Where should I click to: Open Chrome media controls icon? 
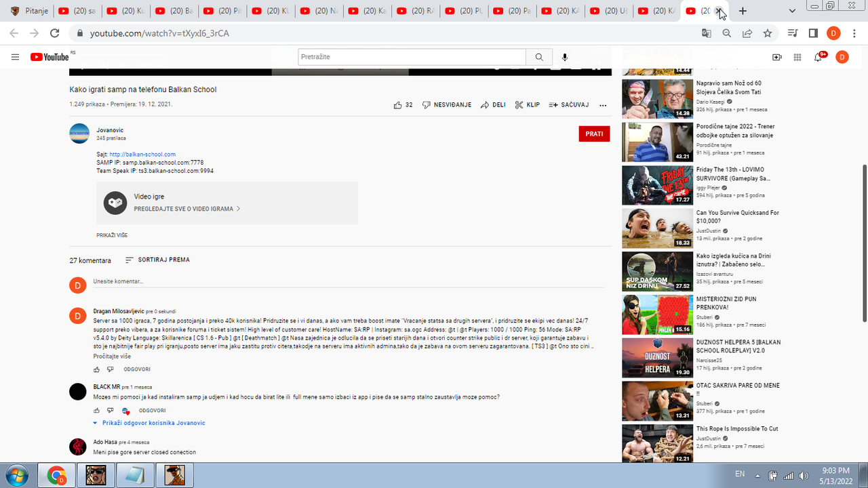click(792, 33)
